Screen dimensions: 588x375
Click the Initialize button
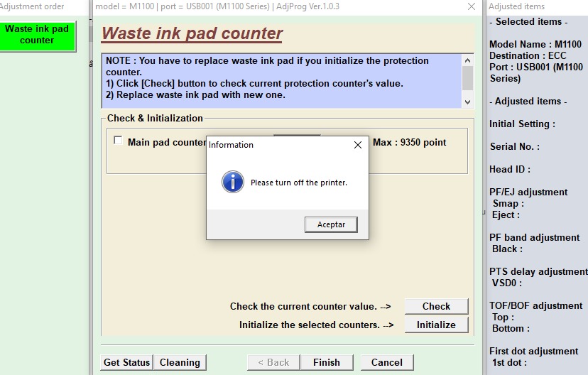pyautogui.click(x=437, y=325)
